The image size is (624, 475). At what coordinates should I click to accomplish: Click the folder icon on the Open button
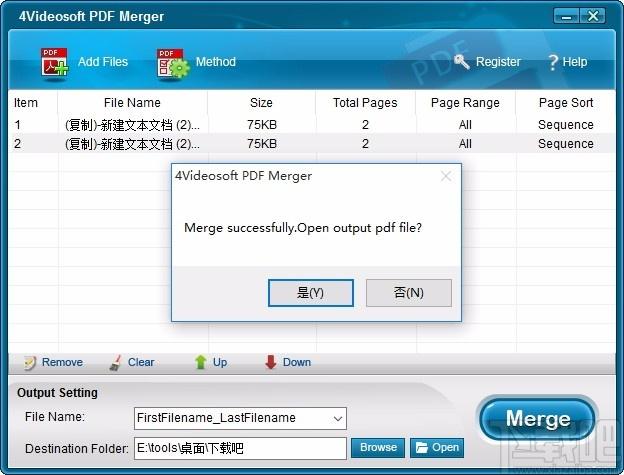pos(421,448)
